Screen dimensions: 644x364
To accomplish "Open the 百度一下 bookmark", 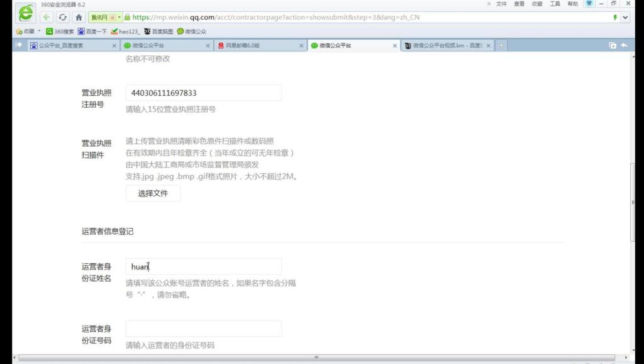I will click(92, 31).
